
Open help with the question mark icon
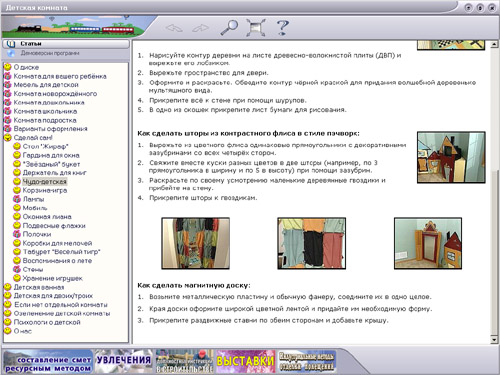pyautogui.click(x=282, y=27)
